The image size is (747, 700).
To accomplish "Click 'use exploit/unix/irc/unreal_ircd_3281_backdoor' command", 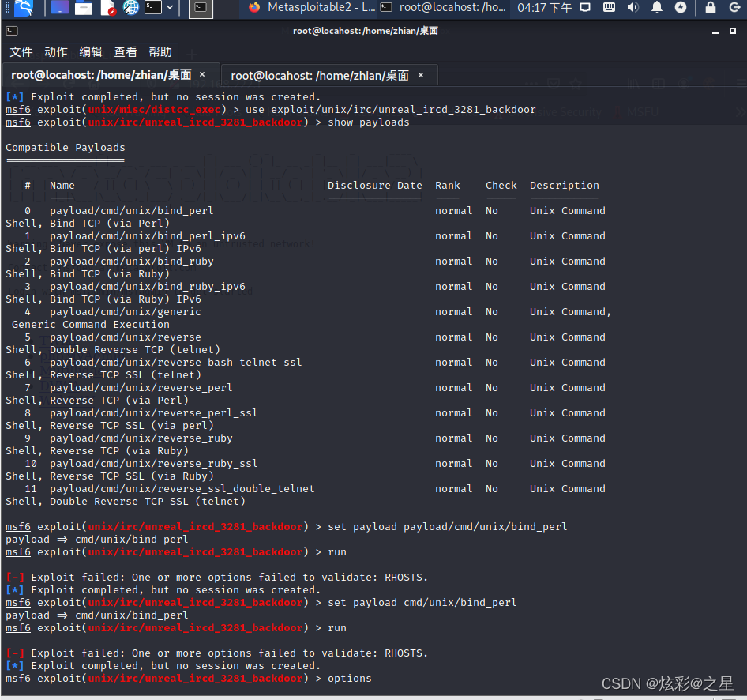I will coord(391,110).
